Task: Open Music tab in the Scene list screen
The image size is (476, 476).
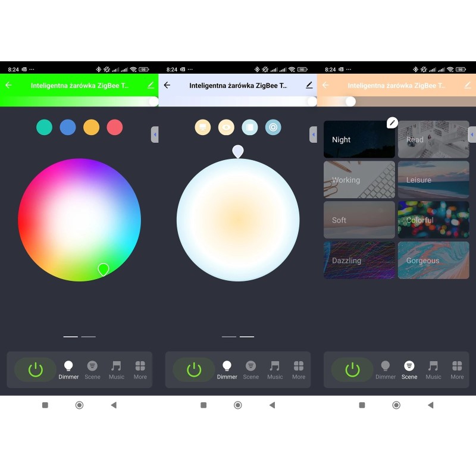Action: click(x=433, y=369)
